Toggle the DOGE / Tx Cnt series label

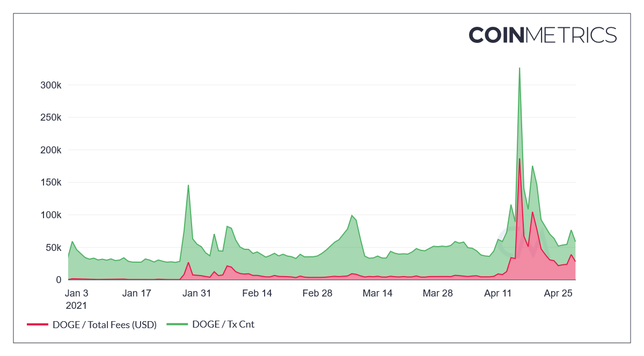point(223,324)
